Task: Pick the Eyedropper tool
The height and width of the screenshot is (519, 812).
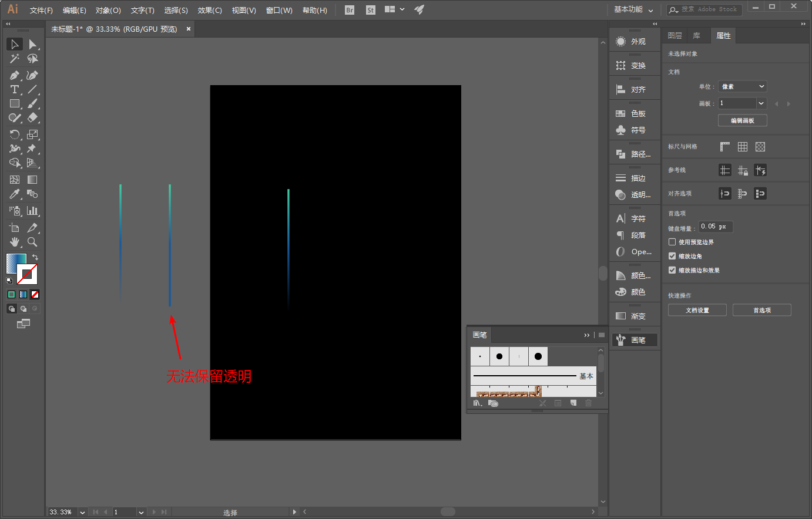Action: [x=15, y=194]
